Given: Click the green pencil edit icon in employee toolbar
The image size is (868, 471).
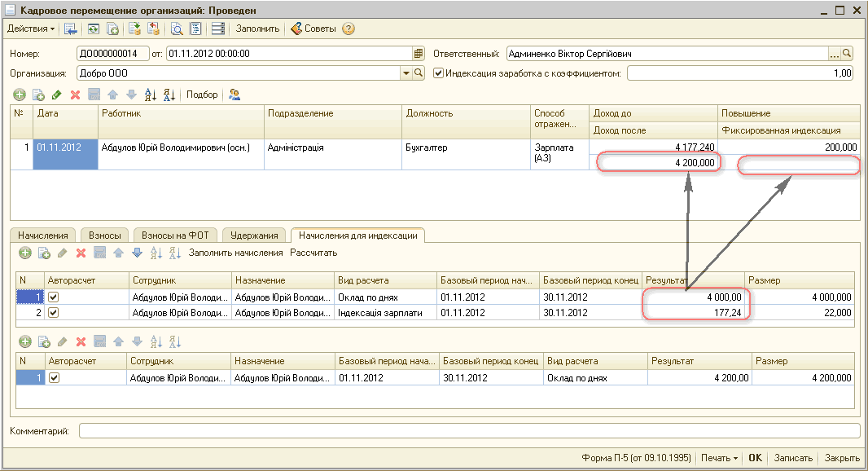Looking at the screenshot, I should 56,95.
